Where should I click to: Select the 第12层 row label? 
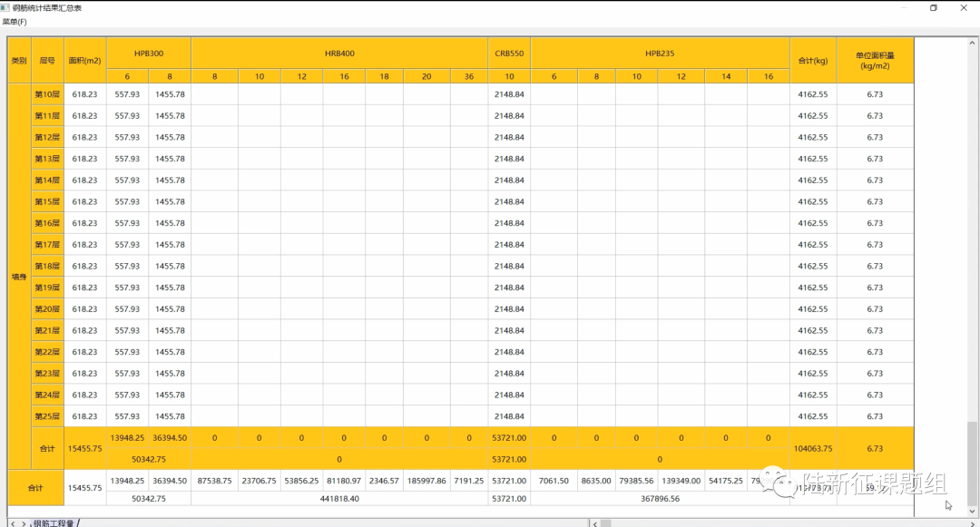pyautogui.click(x=47, y=137)
